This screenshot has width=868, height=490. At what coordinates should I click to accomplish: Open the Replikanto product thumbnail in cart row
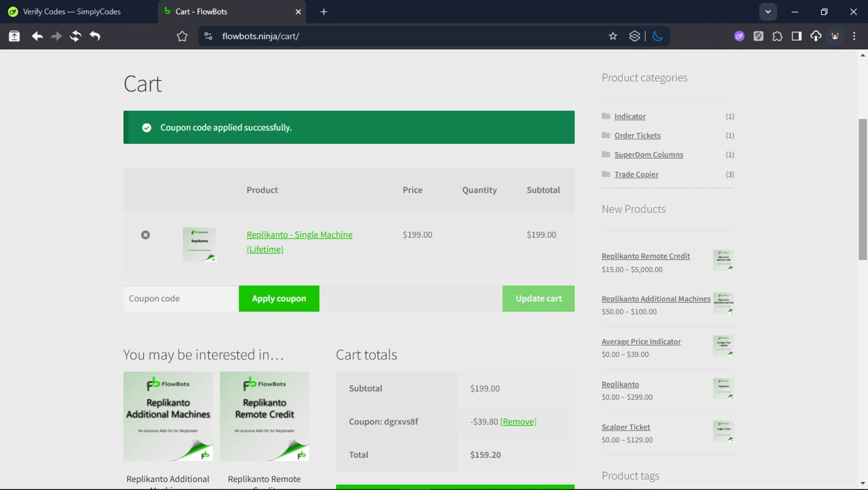tap(200, 245)
